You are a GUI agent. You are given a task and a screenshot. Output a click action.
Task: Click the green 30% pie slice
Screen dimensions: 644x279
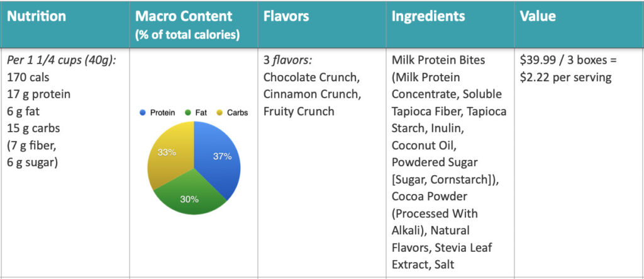[189, 195]
